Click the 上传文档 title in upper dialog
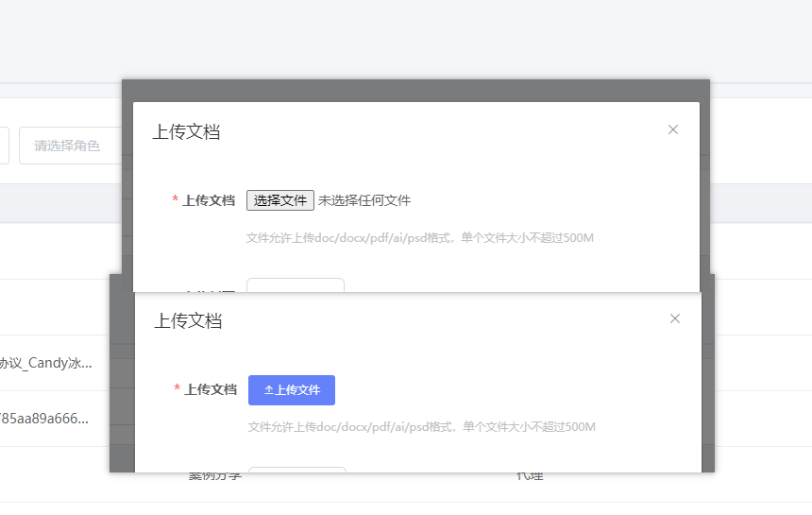 [x=186, y=131]
